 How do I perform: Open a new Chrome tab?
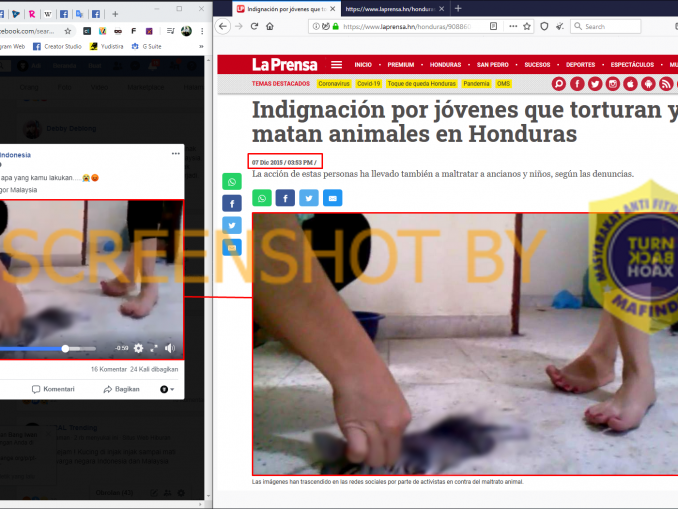click(115, 14)
